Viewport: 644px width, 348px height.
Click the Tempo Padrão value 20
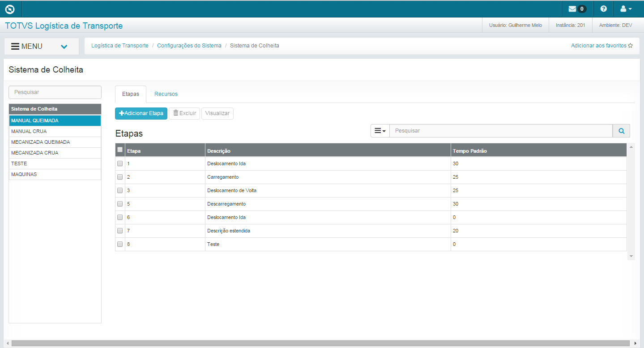pos(456,231)
